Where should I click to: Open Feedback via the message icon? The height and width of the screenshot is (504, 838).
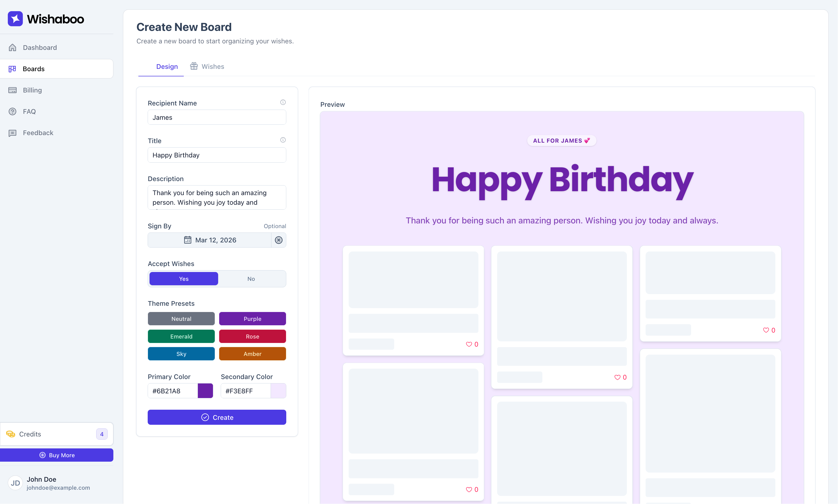coord(12,133)
